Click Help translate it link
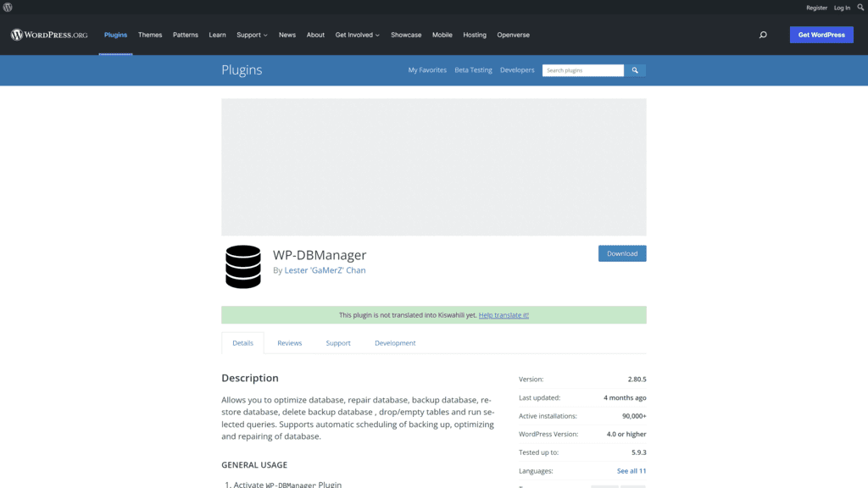The width and height of the screenshot is (868, 488). pos(504,315)
